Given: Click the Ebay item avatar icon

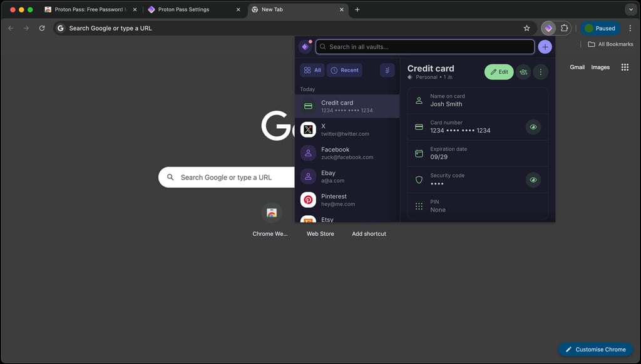Looking at the screenshot, I should pos(308,176).
